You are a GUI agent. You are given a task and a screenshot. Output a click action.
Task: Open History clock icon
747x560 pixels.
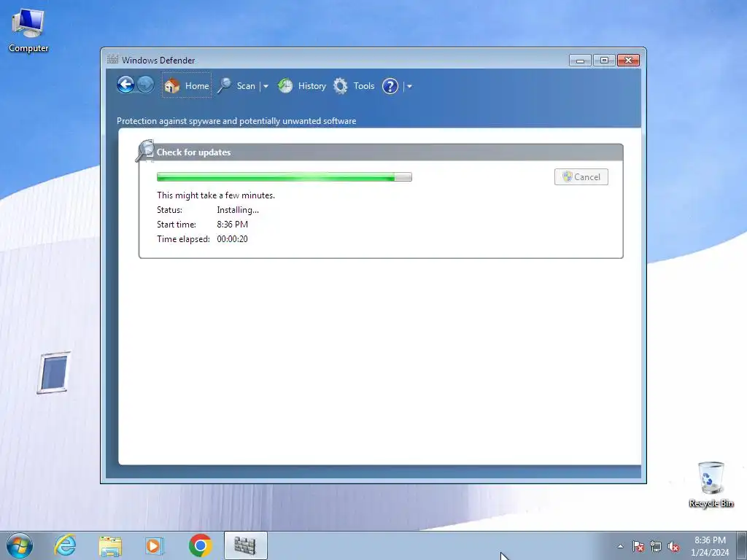(285, 86)
